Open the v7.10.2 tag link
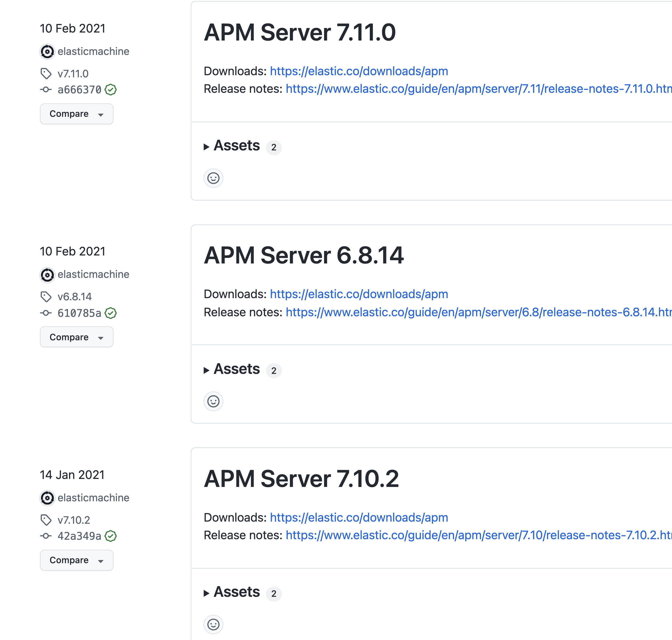Image resolution: width=672 pixels, height=640 pixels. click(x=74, y=520)
